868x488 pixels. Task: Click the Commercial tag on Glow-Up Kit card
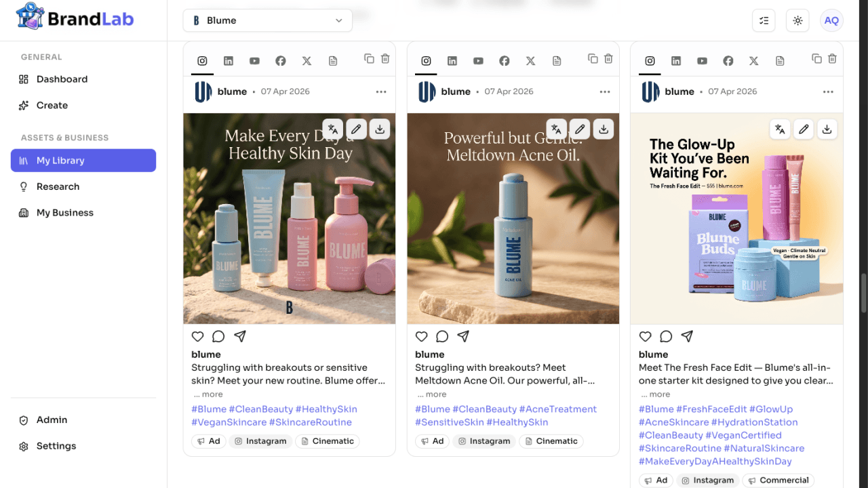click(778, 481)
